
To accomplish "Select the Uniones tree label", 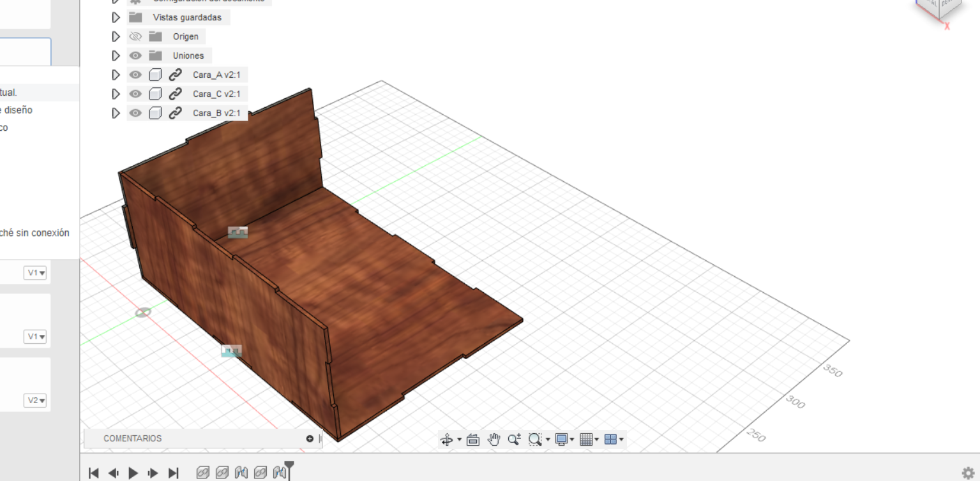I will tap(188, 56).
